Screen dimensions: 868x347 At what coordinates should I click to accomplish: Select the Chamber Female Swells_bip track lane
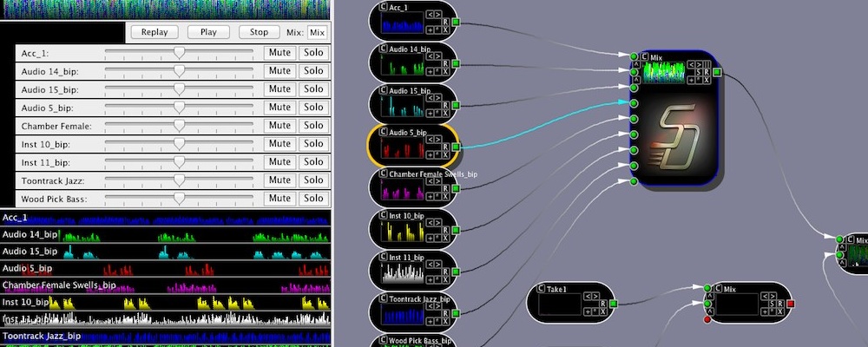[166, 285]
